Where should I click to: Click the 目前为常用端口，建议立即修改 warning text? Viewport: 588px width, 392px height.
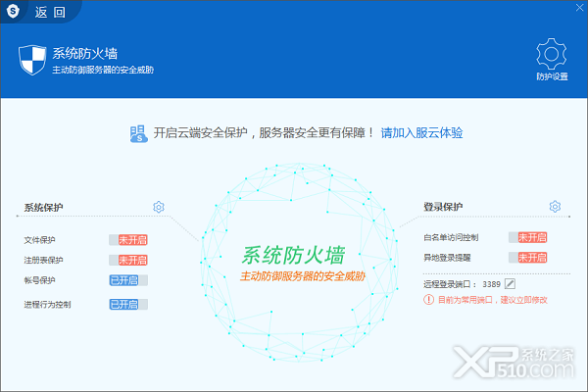pyautogui.click(x=493, y=300)
